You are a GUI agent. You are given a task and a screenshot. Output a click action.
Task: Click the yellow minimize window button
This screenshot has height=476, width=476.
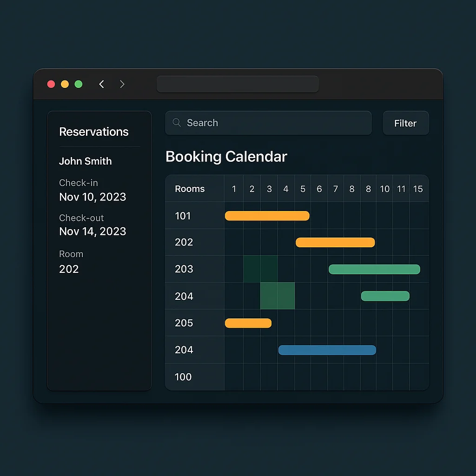click(x=65, y=84)
